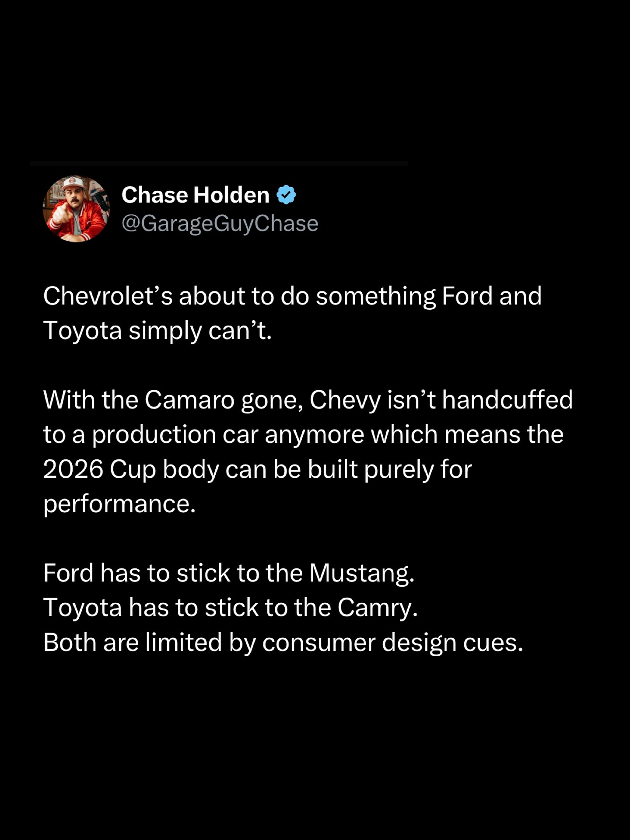Click the line "Ford has to stick to the Mustang."

pyautogui.click(x=229, y=573)
